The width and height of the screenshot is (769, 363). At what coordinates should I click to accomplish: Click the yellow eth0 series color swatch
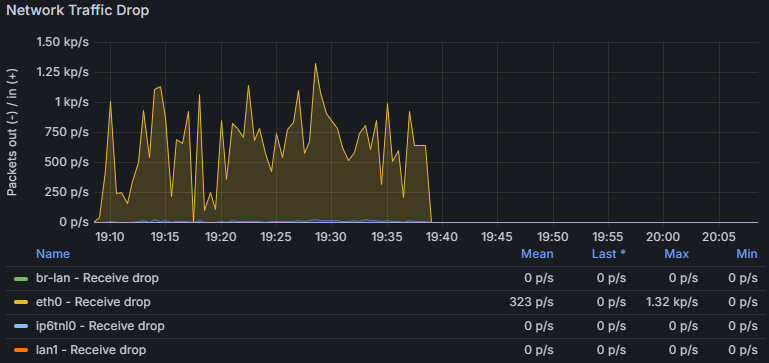[x=21, y=302]
